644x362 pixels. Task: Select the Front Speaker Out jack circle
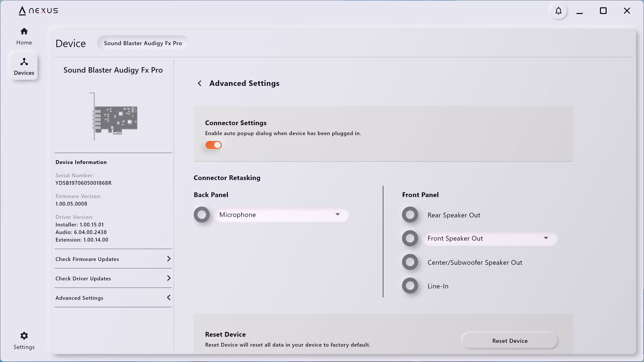[410, 238]
